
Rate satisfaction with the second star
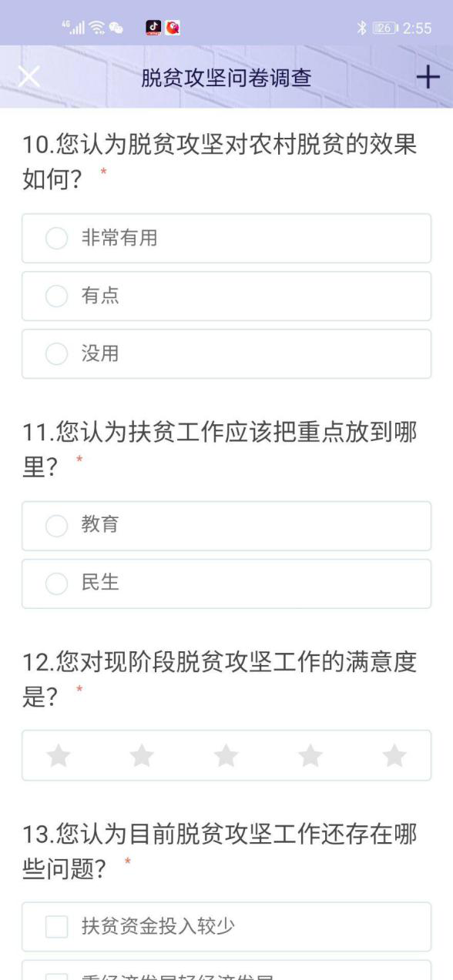click(x=142, y=755)
